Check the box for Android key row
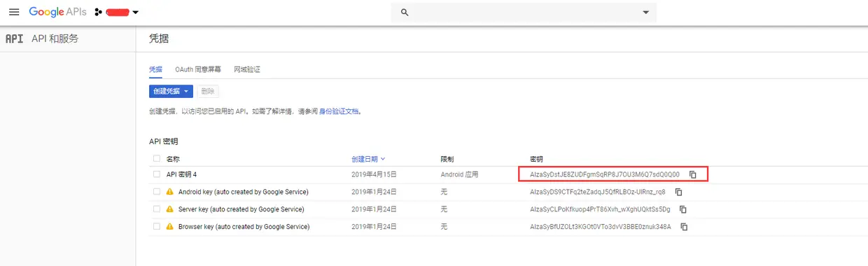Screen dimensions: 868x266 (x=157, y=192)
